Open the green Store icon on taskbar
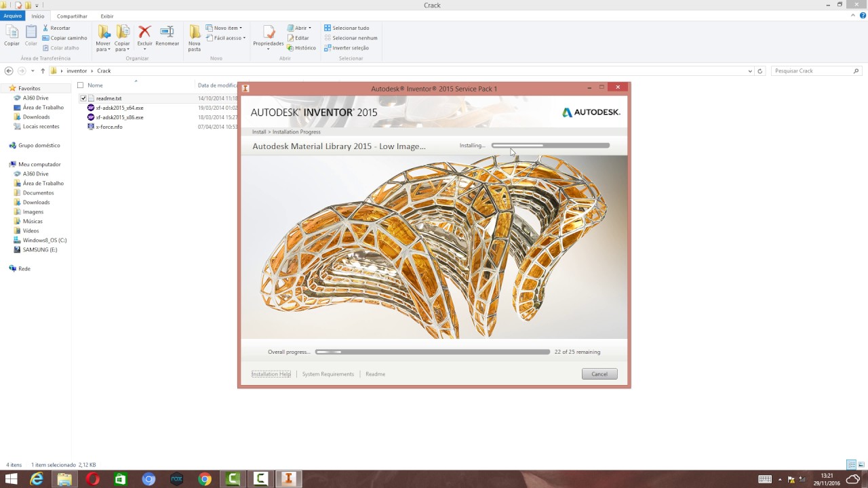Image resolution: width=868 pixels, height=488 pixels. click(121, 479)
